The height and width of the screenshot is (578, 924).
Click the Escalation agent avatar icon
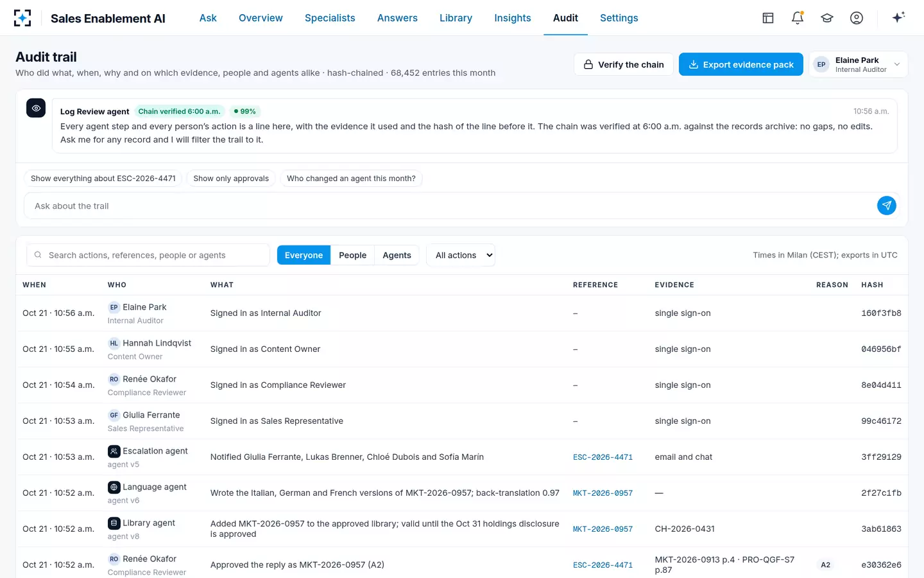(x=114, y=451)
